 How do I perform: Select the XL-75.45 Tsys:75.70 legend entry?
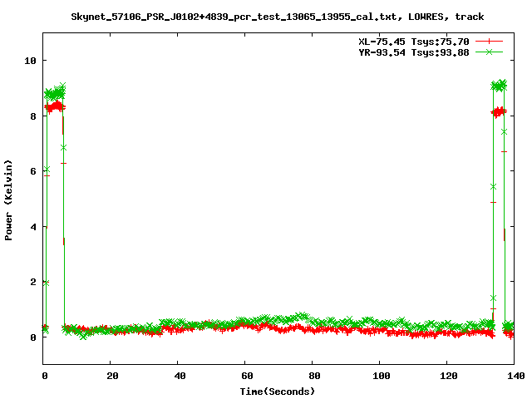414,42
